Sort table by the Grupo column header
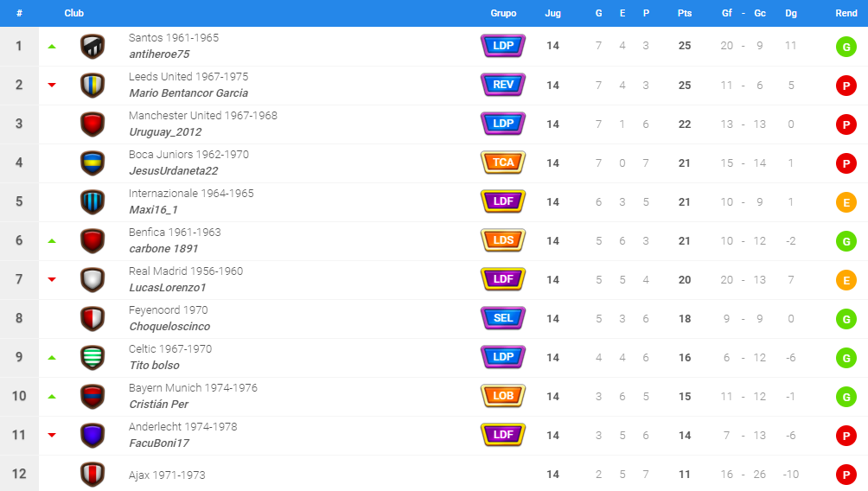868x491 pixels. pos(503,14)
